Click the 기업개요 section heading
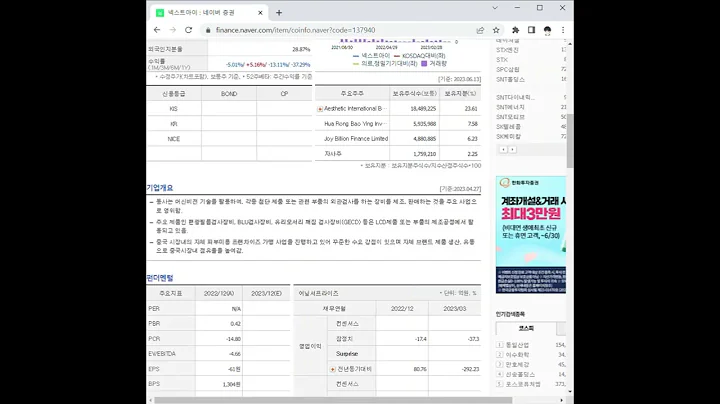 [160, 188]
